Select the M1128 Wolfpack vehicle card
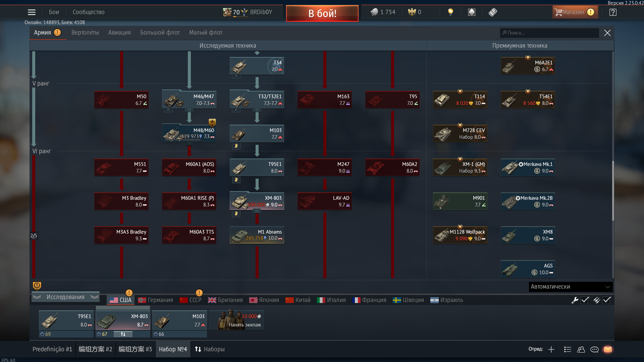The width and height of the screenshot is (644, 362). click(x=460, y=235)
